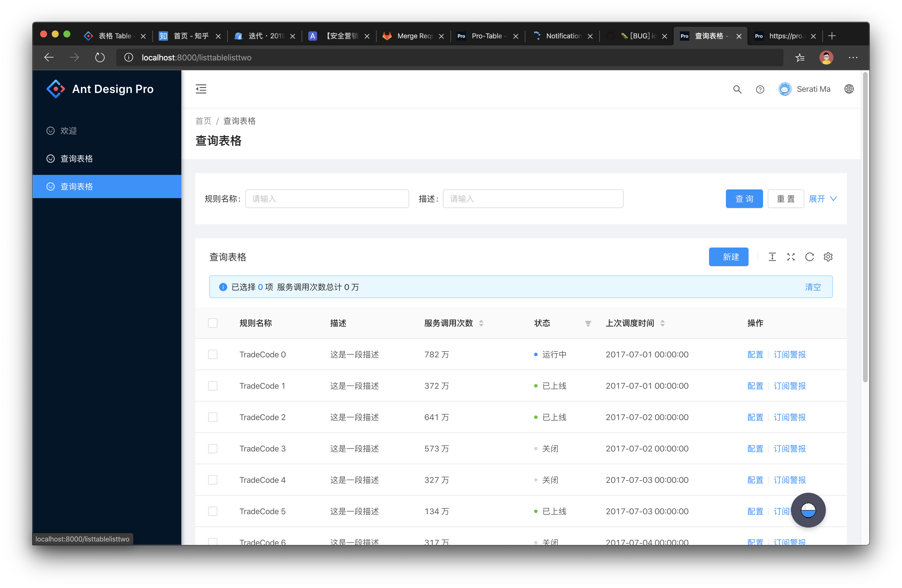Sort by 服务调用次数 column

tap(481, 323)
